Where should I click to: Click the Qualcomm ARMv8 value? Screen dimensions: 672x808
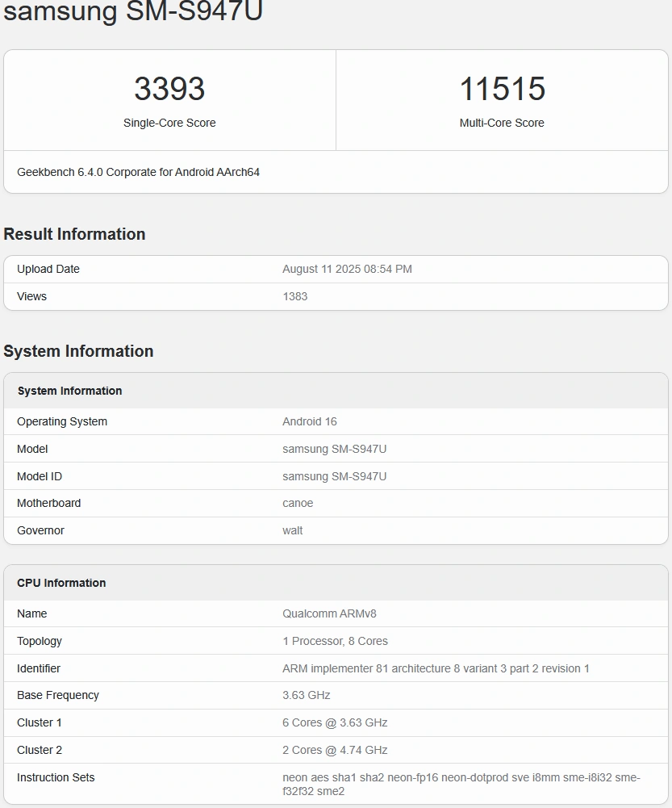point(329,613)
